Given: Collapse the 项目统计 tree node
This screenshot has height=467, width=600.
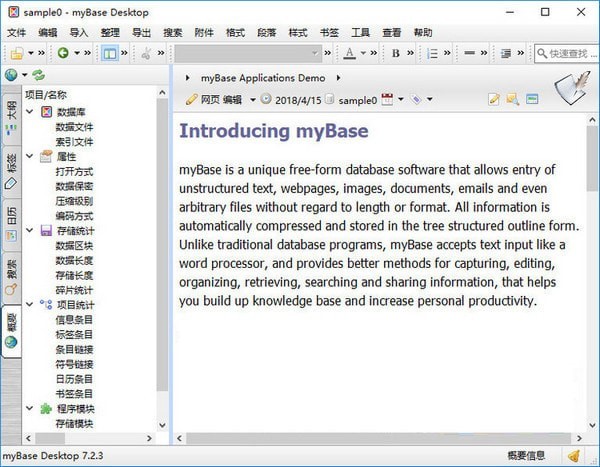Looking at the screenshot, I should [x=30, y=305].
